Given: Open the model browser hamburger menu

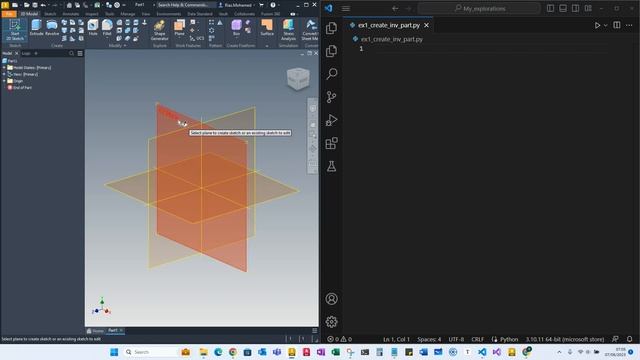Looking at the screenshot, I should 80,53.
